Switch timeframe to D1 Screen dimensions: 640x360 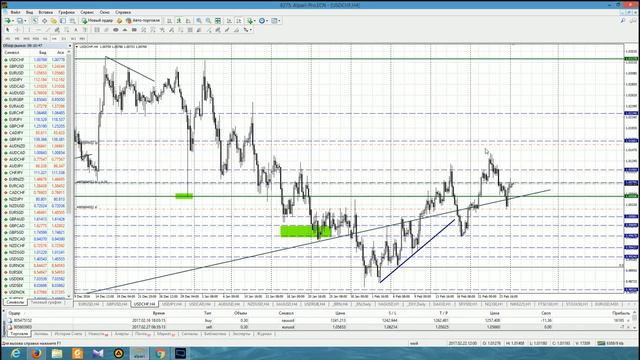point(64,39)
